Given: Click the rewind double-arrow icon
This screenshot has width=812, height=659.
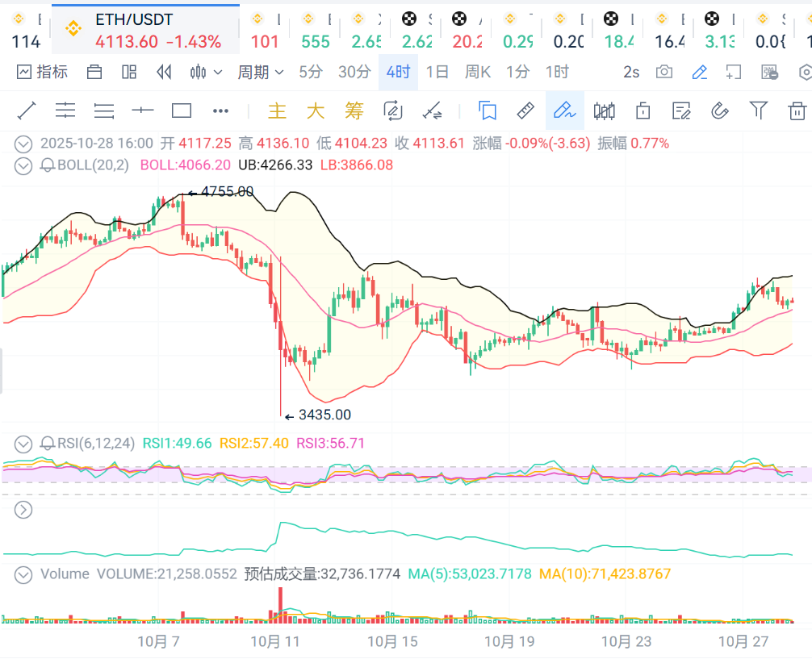Looking at the screenshot, I should click(x=164, y=72).
